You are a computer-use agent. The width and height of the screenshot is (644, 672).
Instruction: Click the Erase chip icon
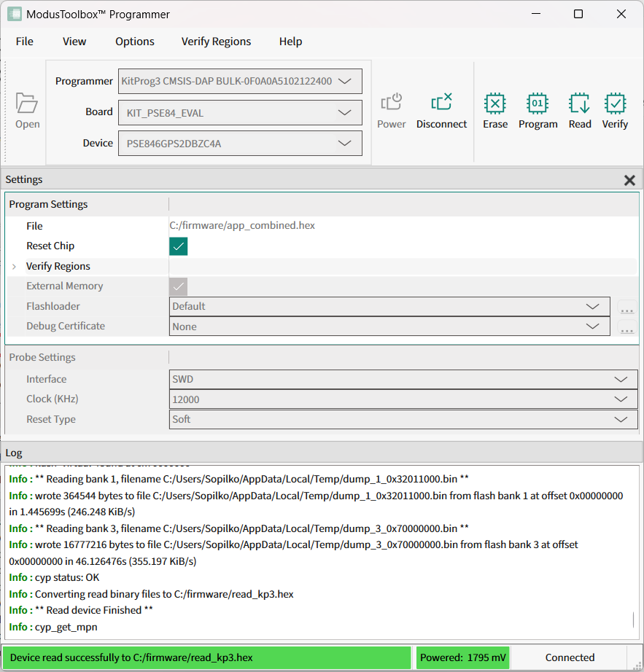494,104
